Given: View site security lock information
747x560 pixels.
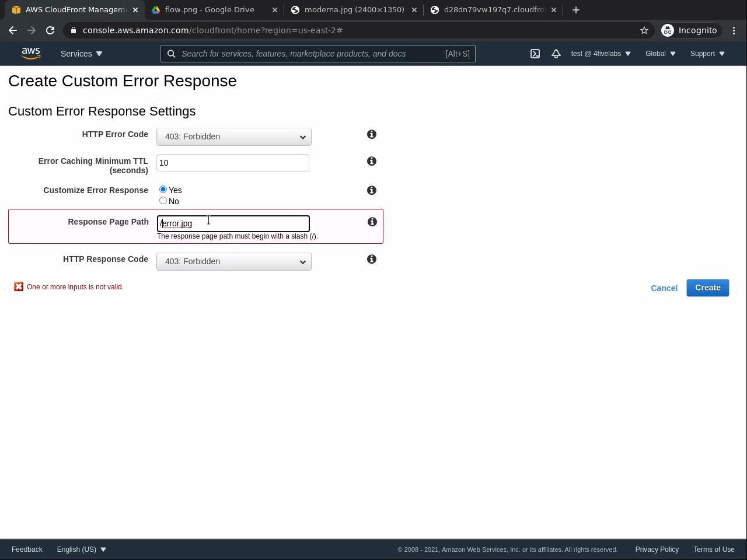Looking at the screenshot, I should [74, 30].
